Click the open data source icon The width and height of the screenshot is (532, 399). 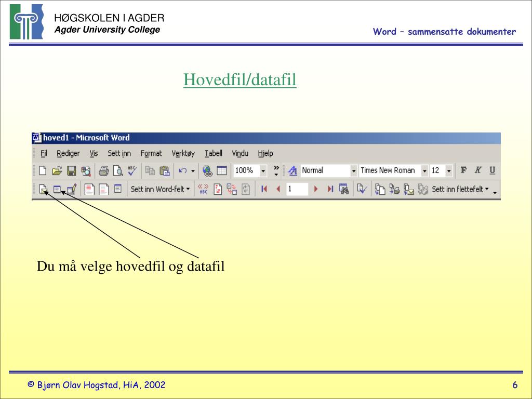57,189
